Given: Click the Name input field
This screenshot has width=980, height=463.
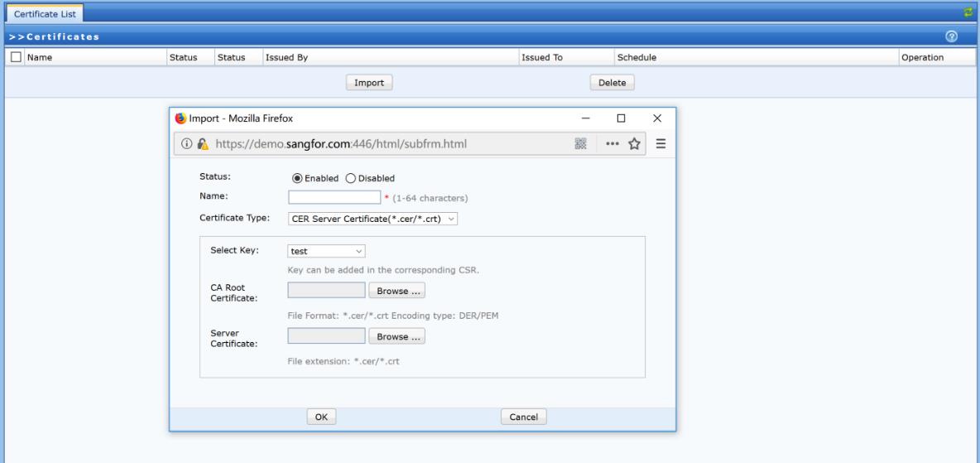Looking at the screenshot, I should pos(334,198).
